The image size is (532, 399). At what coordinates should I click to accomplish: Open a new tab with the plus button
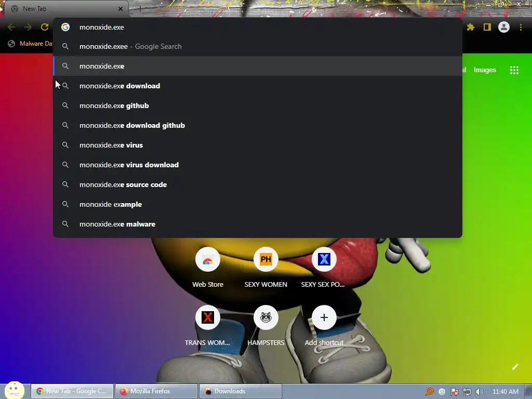point(140,9)
